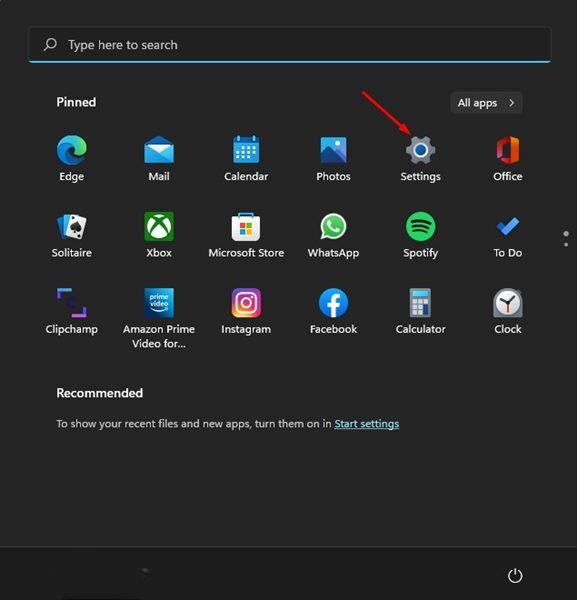The width and height of the screenshot is (577, 600).
Task: Launch the Mail app
Action: [x=159, y=158]
